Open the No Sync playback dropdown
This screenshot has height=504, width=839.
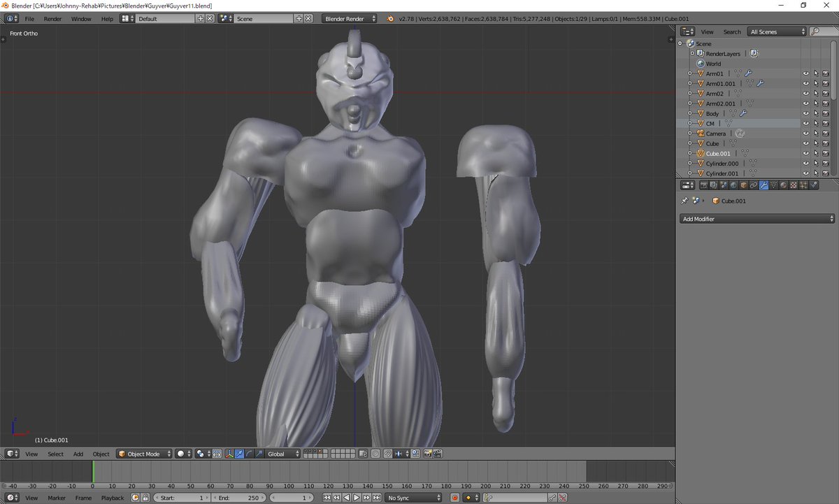[414, 498]
